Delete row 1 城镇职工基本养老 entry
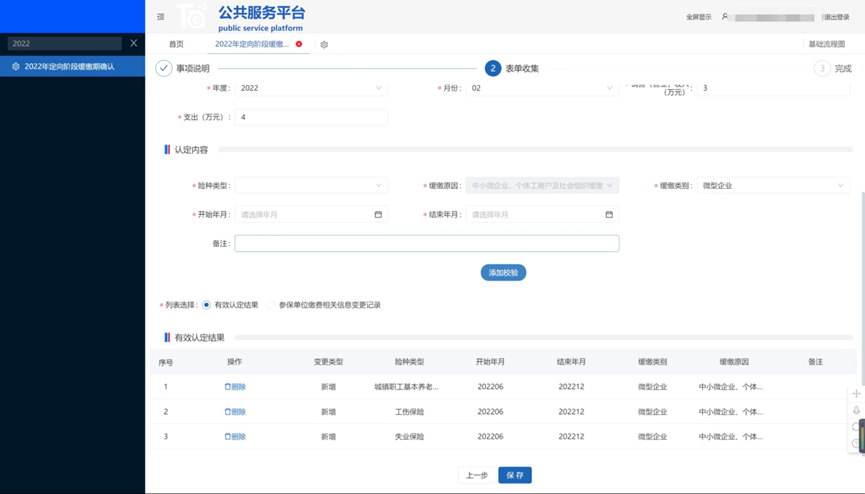 235,387
